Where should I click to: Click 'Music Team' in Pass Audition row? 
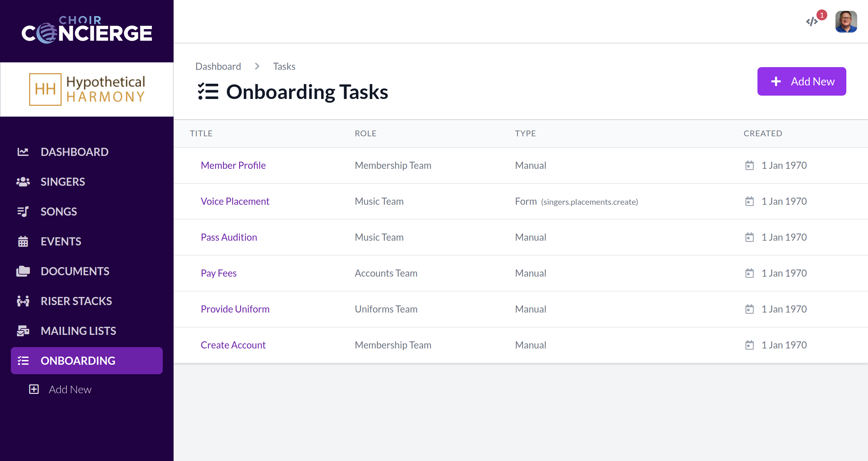tap(379, 237)
